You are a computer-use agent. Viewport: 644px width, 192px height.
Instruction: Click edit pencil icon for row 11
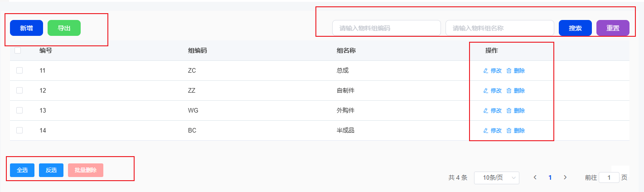pos(486,71)
